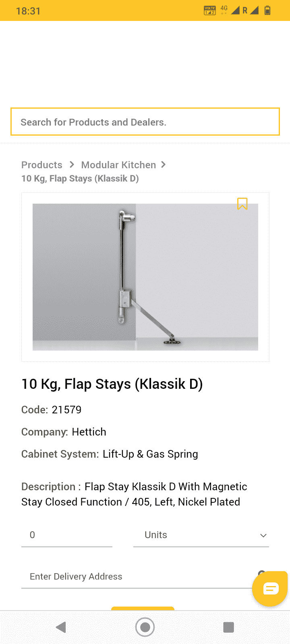Open the recent apps square button
The image size is (290, 644).
click(x=228, y=627)
